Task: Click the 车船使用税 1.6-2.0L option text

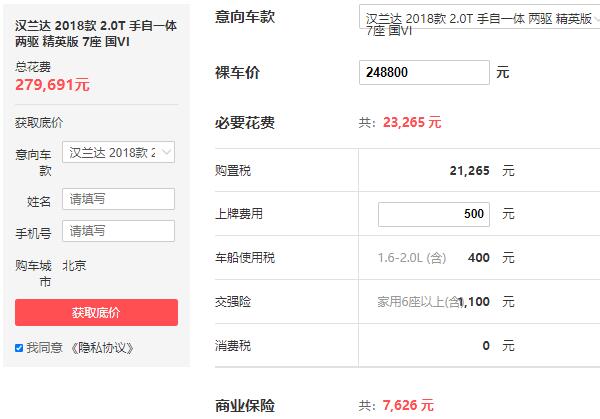Action: pos(412,258)
